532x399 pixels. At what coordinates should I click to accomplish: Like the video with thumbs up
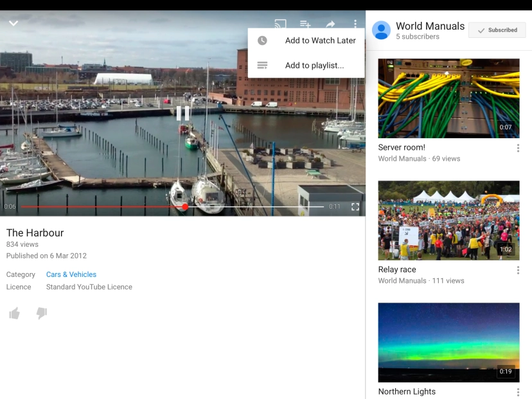pyautogui.click(x=14, y=313)
